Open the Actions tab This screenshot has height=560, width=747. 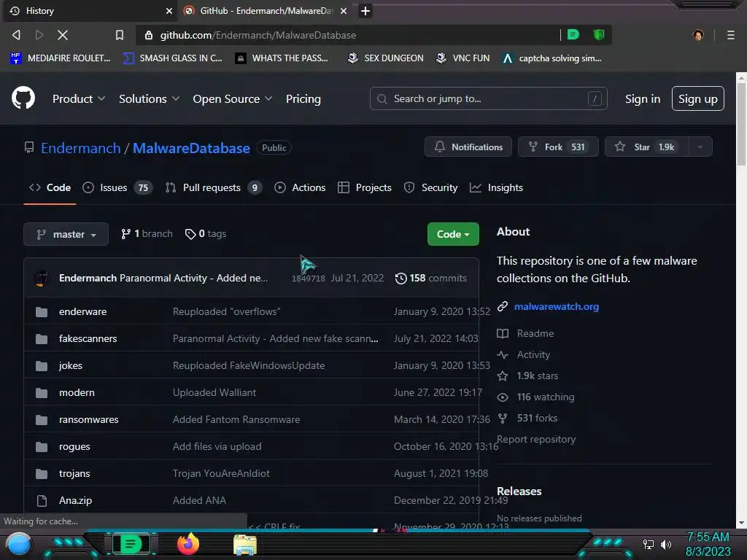[300, 187]
